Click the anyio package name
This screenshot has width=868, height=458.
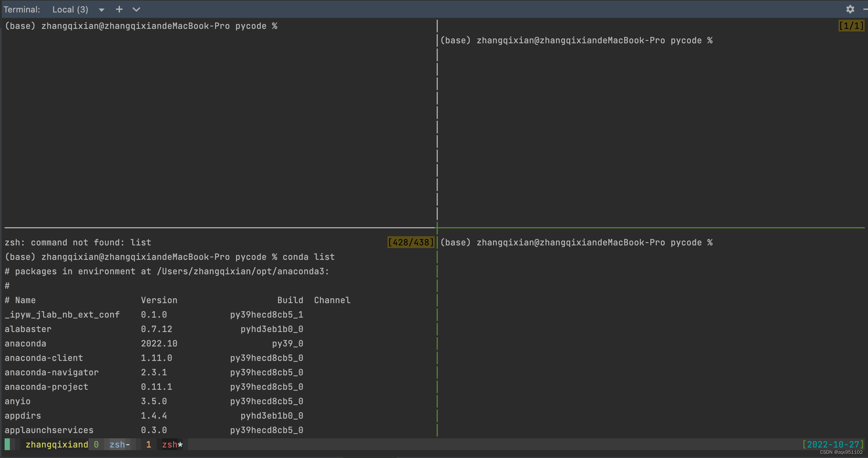coord(17,401)
